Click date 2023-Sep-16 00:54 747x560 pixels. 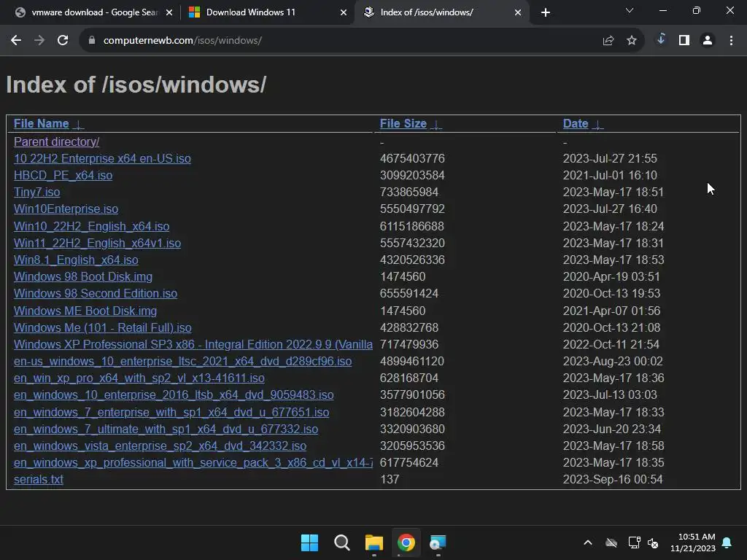point(613,480)
